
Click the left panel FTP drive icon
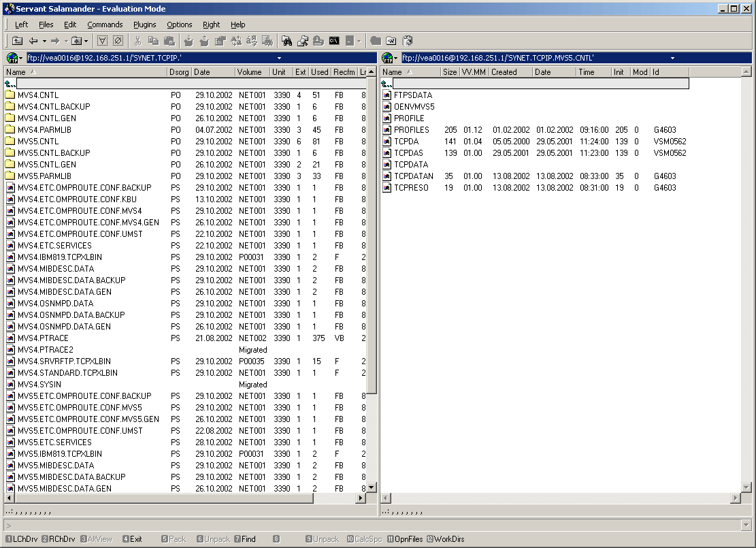point(12,59)
